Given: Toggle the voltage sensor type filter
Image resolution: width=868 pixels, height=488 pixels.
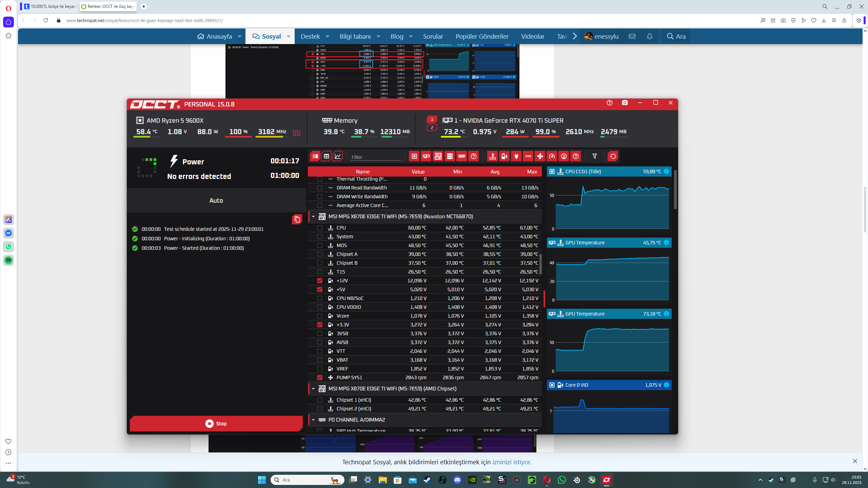Looking at the screenshot, I should tap(504, 156).
